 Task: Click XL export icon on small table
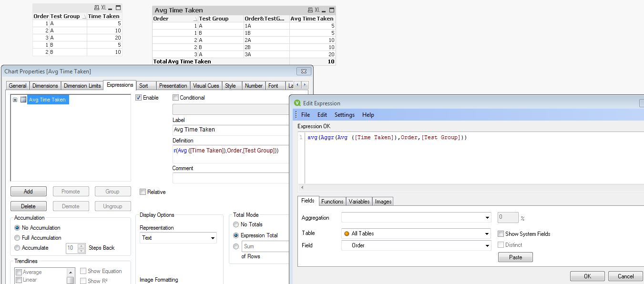(103, 8)
